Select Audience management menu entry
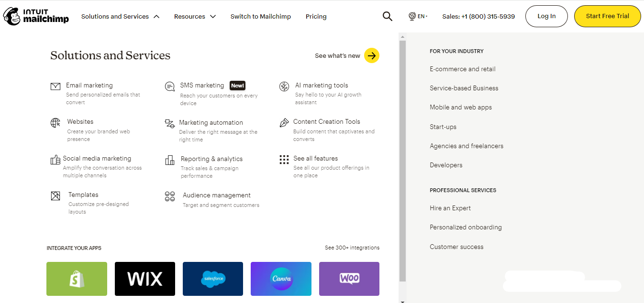Screen dimensions: 644x303 click(x=217, y=195)
